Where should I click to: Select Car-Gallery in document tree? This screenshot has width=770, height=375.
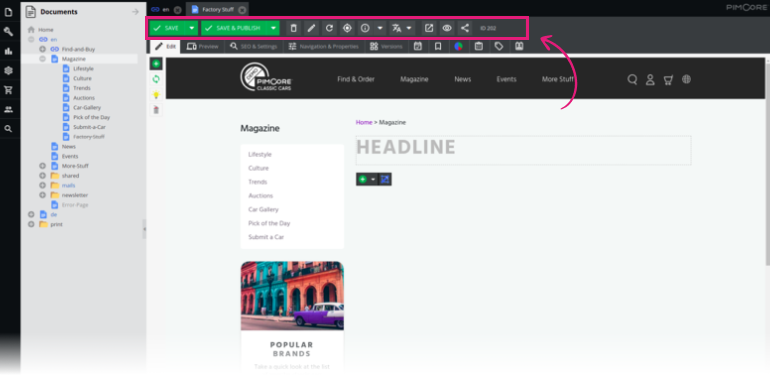(87, 107)
